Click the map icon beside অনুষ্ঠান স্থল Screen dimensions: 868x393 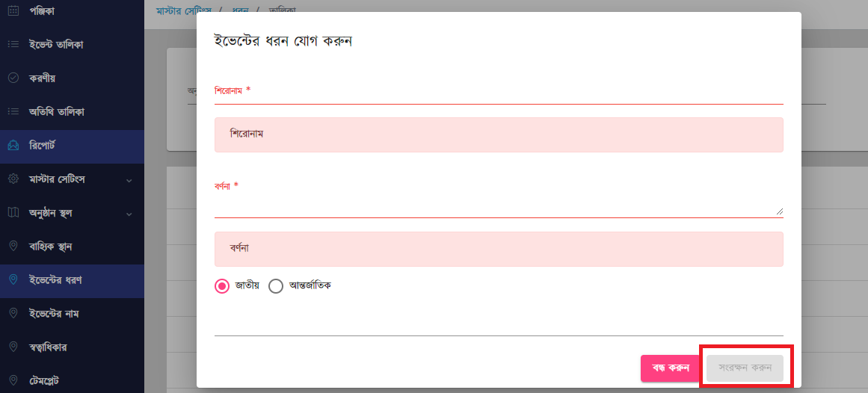click(x=13, y=212)
